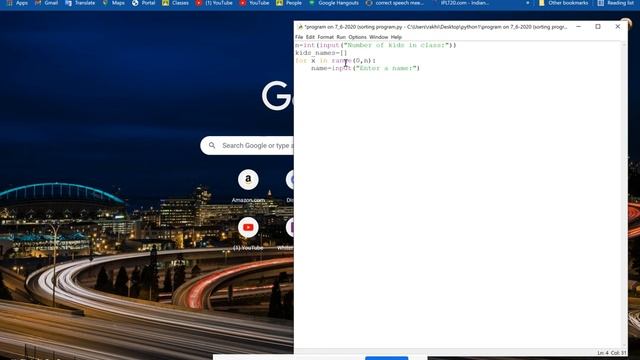Open the Google Hangouts bookmark
The height and width of the screenshot is (360, 640).
pyautogui.click(x=334, y=3)
